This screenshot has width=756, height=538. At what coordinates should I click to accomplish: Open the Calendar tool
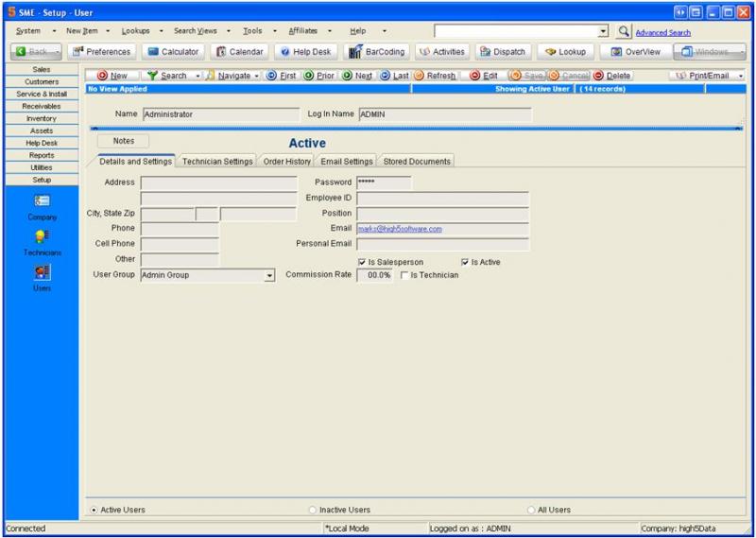click(x=239, y=52)
